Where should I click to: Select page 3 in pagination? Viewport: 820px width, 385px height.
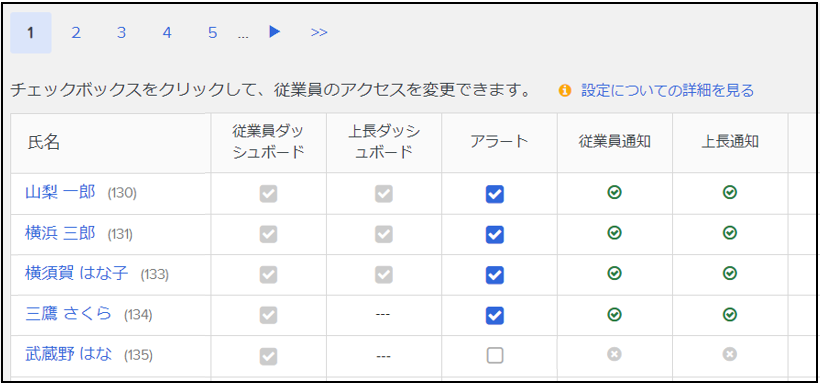[x=121, y=33]
